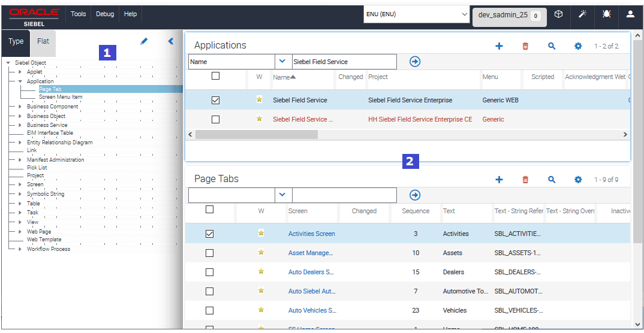
Task: Click the magic wand icon in header
Action: click(x=582, y=14)
